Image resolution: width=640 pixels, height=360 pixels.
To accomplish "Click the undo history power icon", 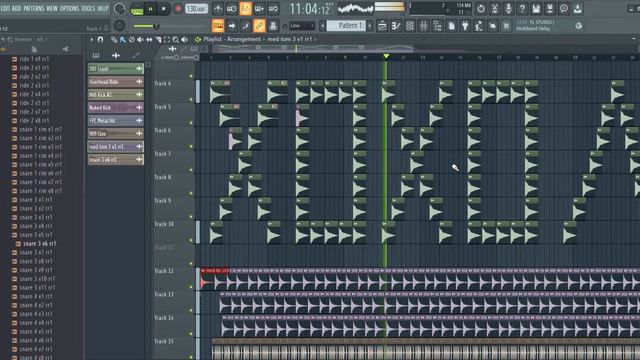I will point(481,9).
